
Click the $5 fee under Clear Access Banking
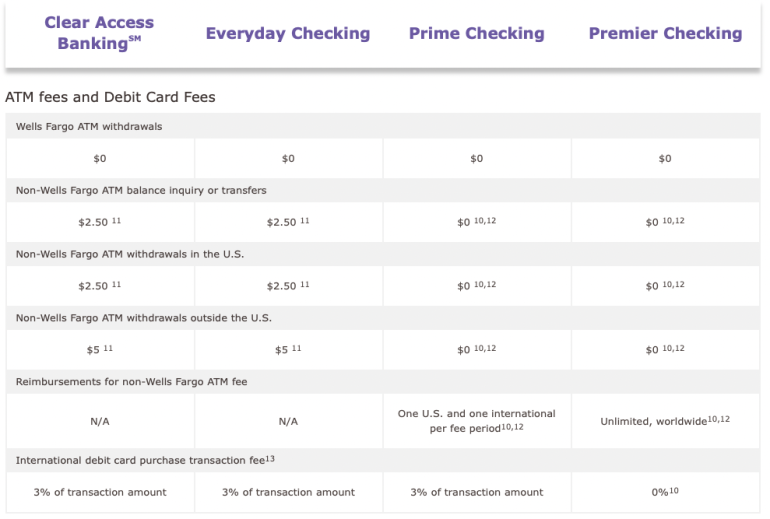tap(95, 350)
